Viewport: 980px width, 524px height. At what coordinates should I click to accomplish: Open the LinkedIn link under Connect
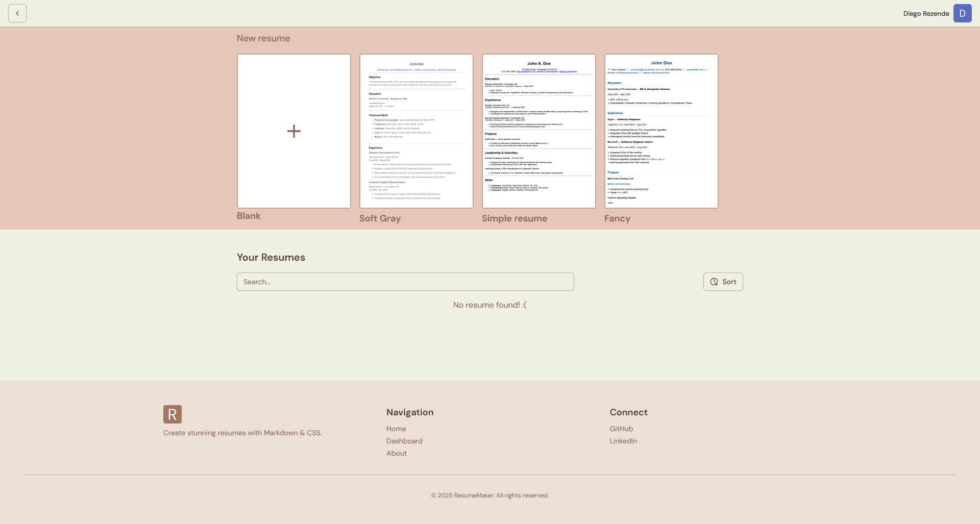click(623, 441)
